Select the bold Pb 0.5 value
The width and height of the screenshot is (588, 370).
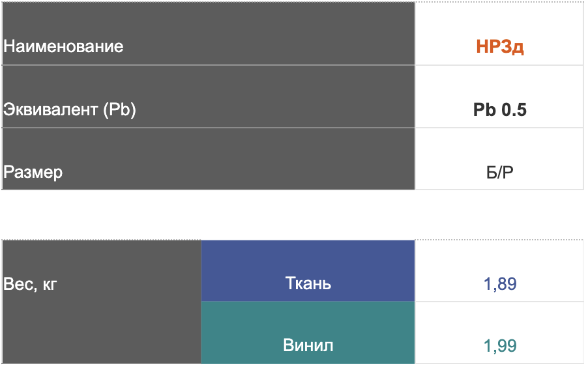(x=500, y=110)
